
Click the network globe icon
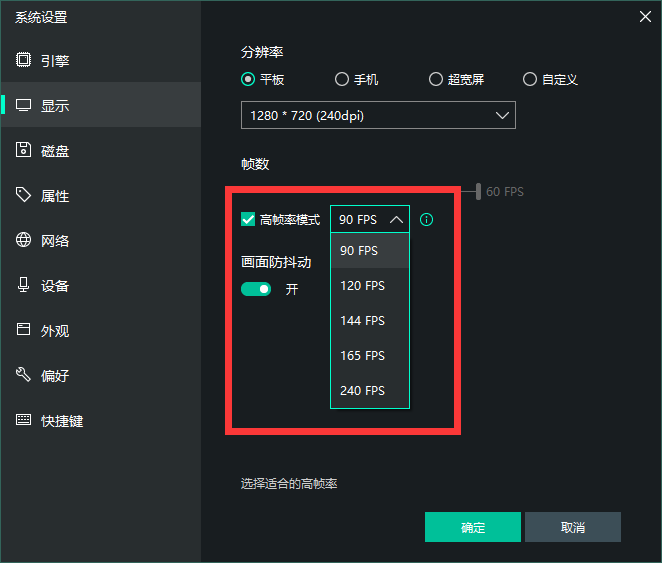[23, 240]
